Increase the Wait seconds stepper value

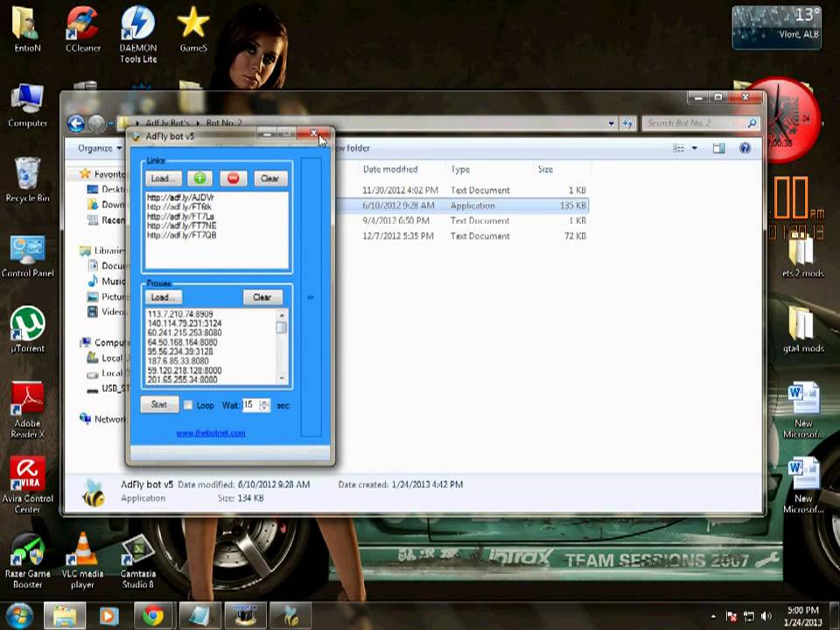[x=264, y=402]
